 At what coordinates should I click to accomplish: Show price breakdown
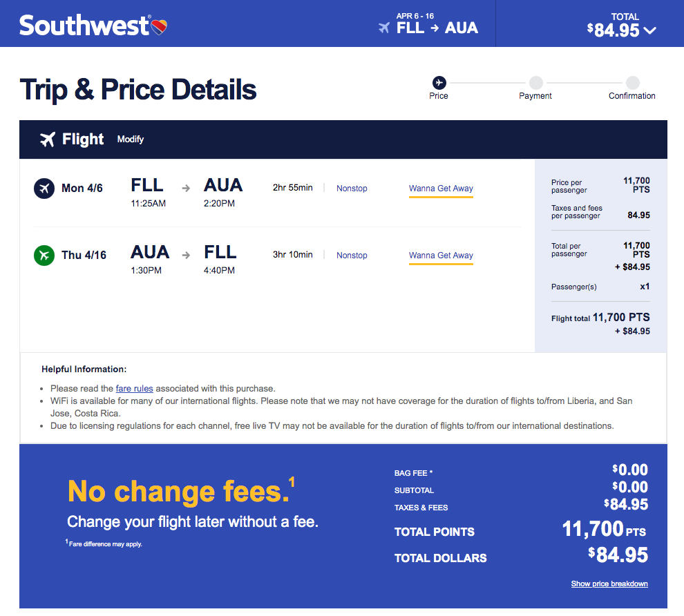609,584
